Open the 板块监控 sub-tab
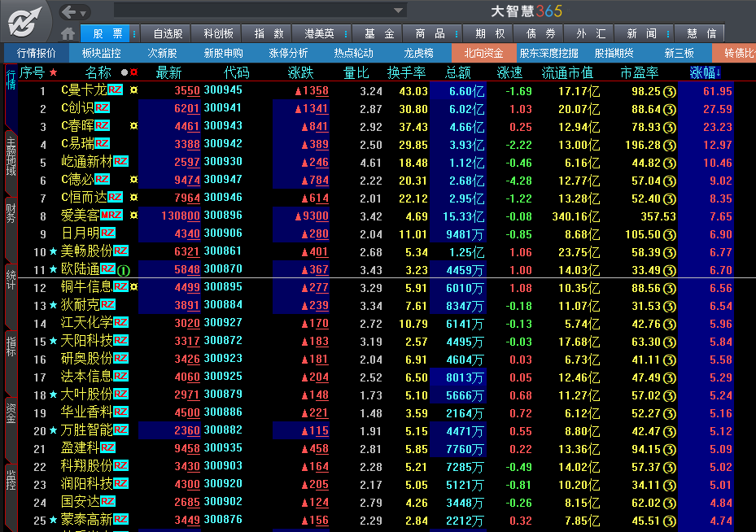The height and width of the screenshot is (532, 756). click(101, 53)
